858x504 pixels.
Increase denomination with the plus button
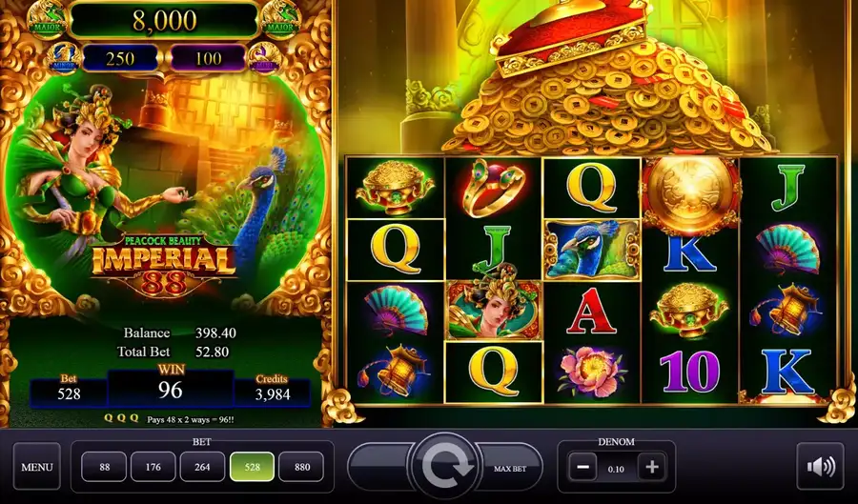[x=651, y=468]
